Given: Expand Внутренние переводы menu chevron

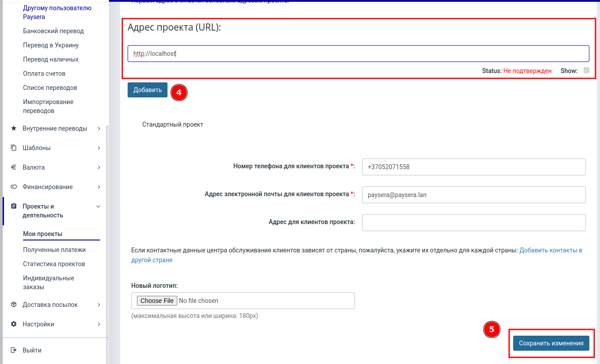Looking at the screenshot, I should click(99, 128).
